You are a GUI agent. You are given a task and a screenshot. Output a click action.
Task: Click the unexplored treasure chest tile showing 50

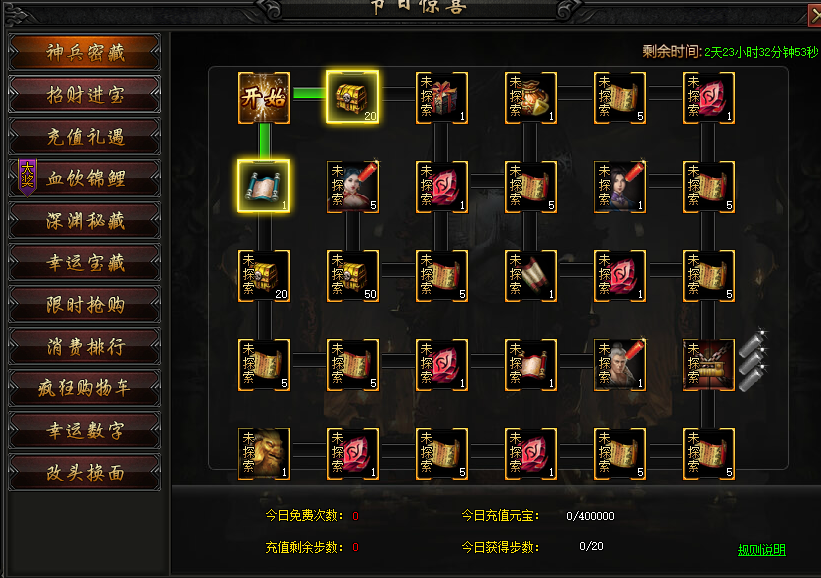click(x=353, y=276)
